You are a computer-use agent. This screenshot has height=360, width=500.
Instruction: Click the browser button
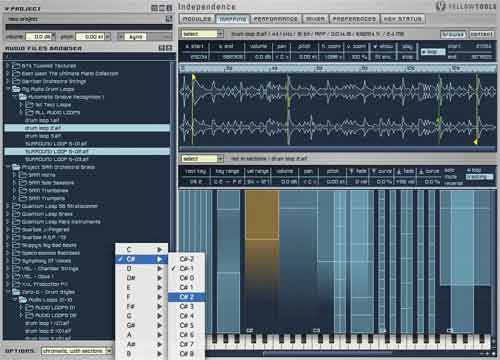453,34
